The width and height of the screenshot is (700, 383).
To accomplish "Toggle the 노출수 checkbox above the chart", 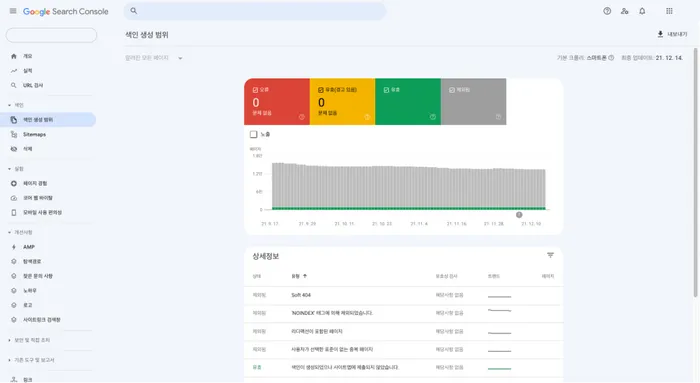I will pyautogui.click(x=254, y=134).
